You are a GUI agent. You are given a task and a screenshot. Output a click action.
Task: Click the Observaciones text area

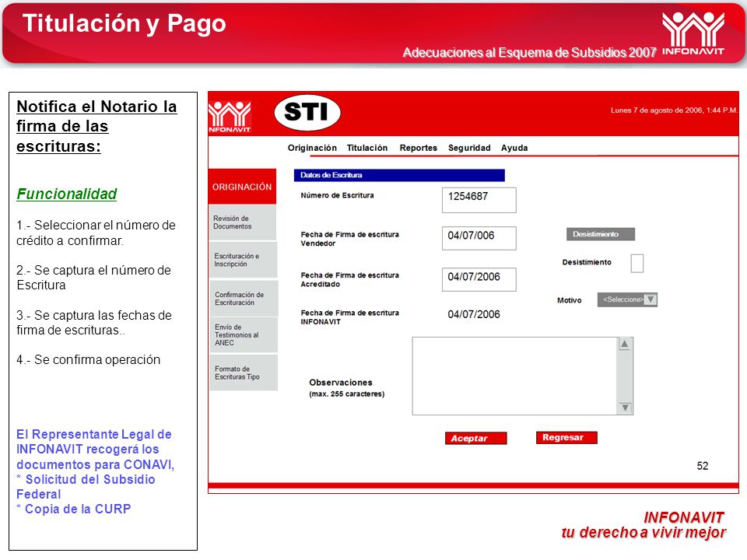click(514, 376)
